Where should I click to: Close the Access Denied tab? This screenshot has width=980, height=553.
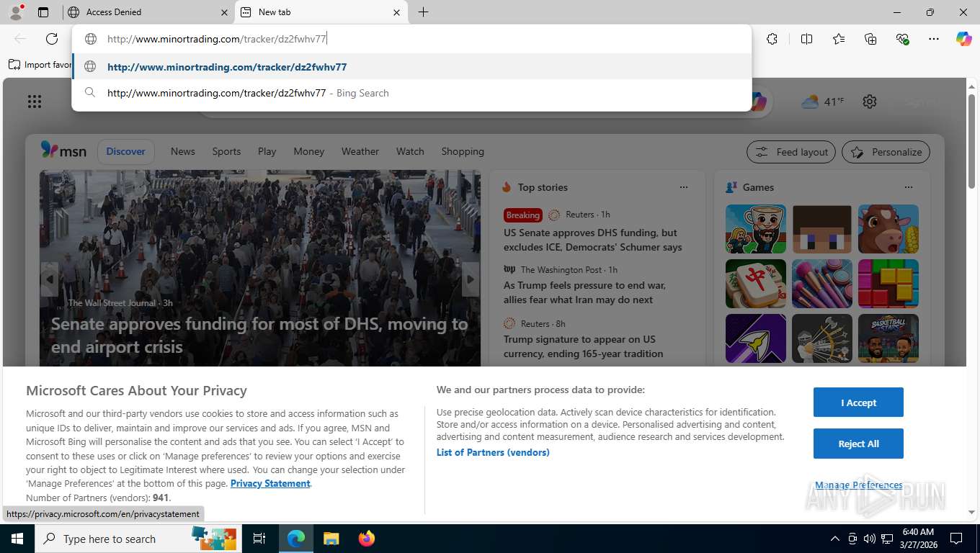224,12
